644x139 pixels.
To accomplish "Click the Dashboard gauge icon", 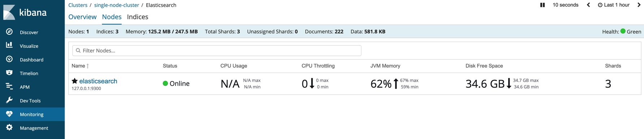I will [x=9, y=59].
